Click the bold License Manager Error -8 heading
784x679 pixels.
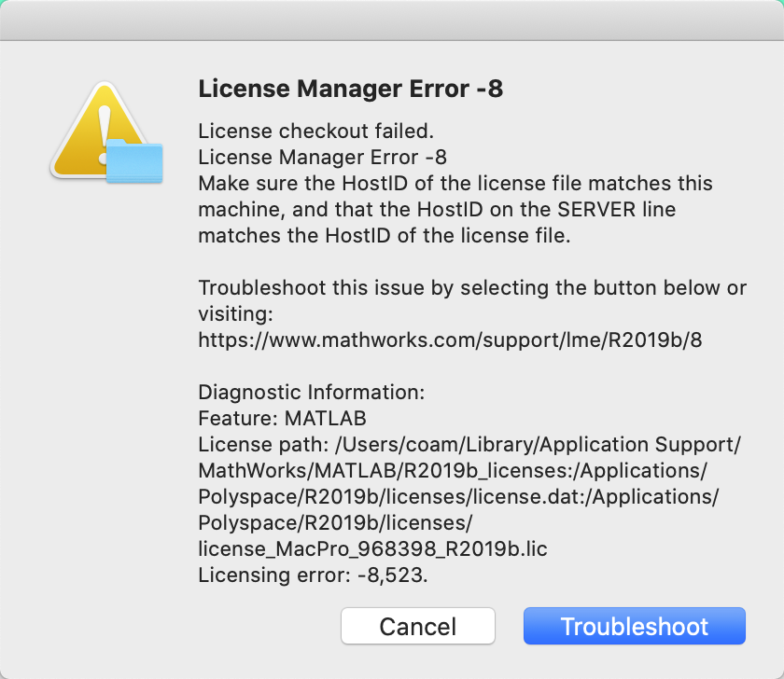[351, 90]
